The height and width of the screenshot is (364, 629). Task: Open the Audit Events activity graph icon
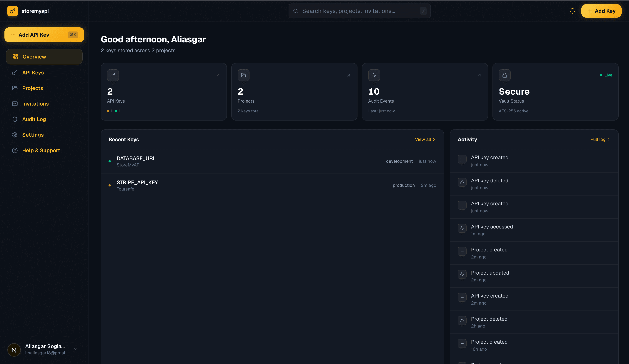374,75
